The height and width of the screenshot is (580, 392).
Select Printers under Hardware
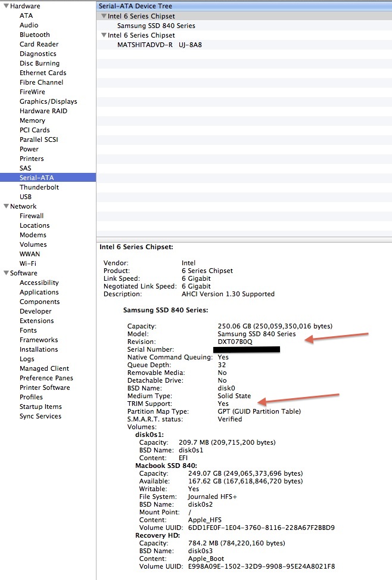tap(32, 159)
